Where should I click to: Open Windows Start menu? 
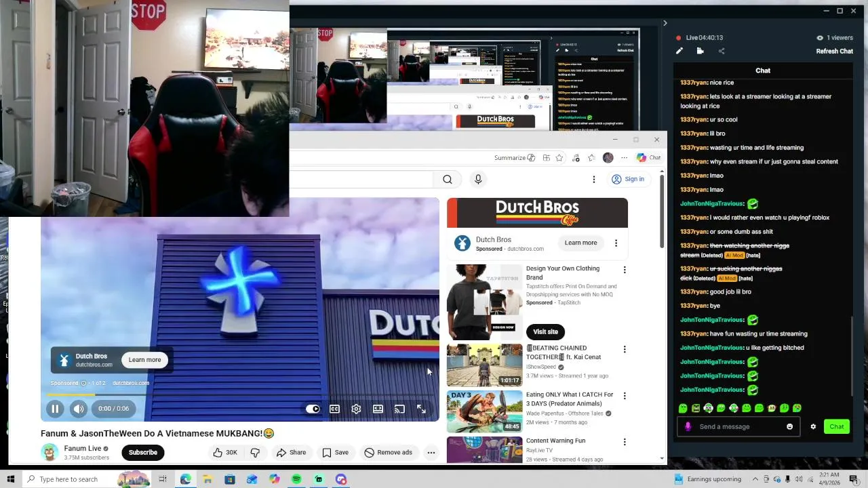click(x=10, y=479)
